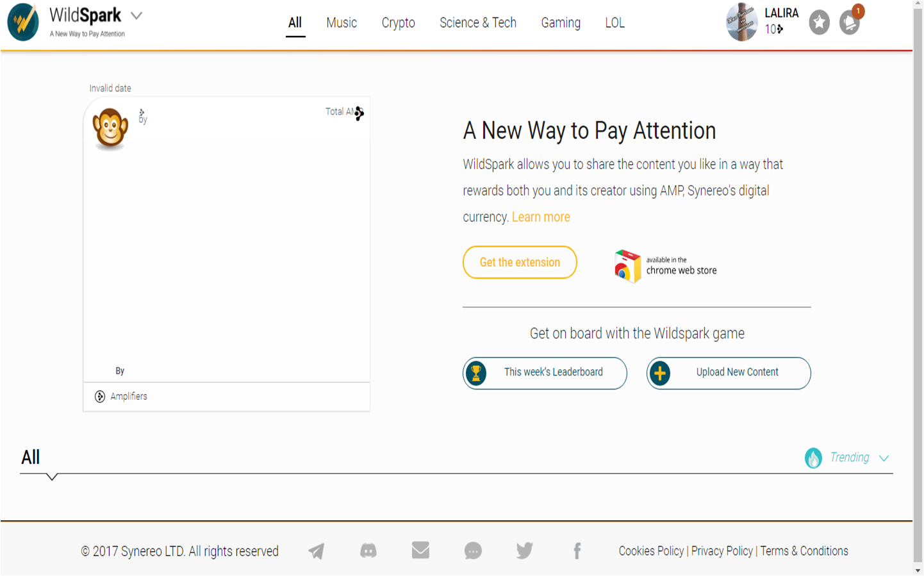Click Upload New Content button
This screenshot has width=924, height=576.
click(x=729, y=373)
